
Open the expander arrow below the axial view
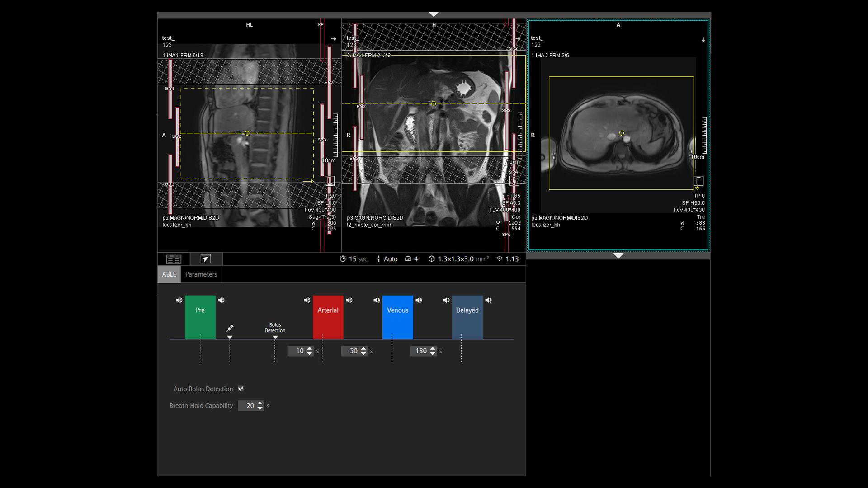point(618,256)
